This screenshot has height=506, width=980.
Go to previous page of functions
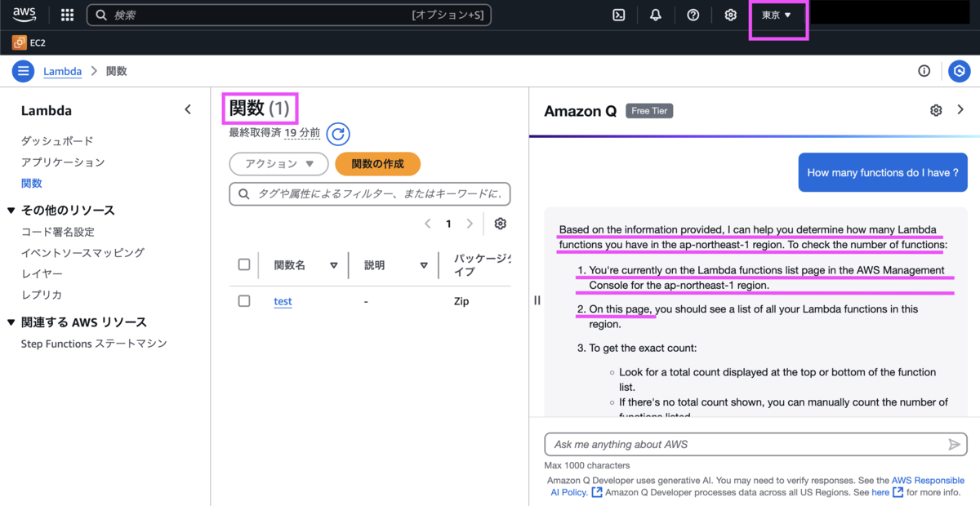(x=428, y=224)
